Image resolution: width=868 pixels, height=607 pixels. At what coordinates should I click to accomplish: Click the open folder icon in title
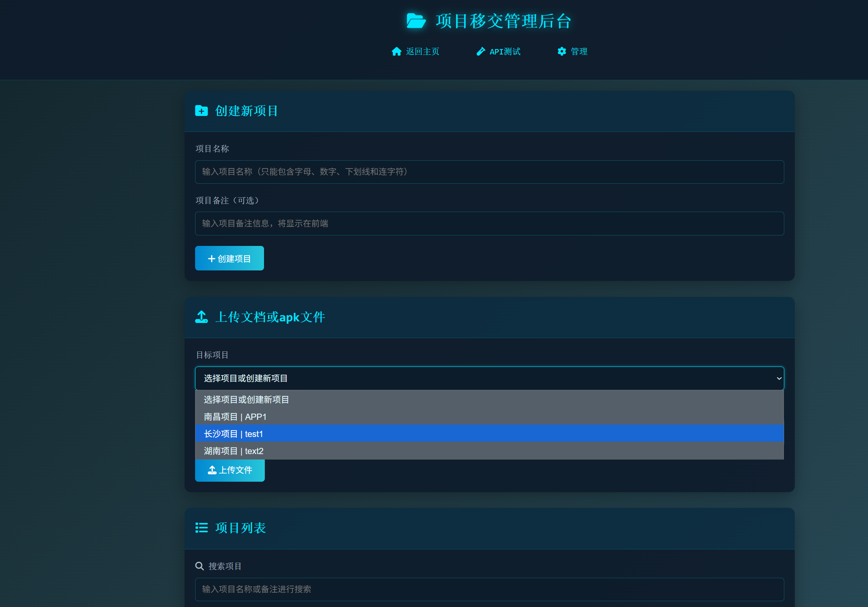(x=416, y=21)
